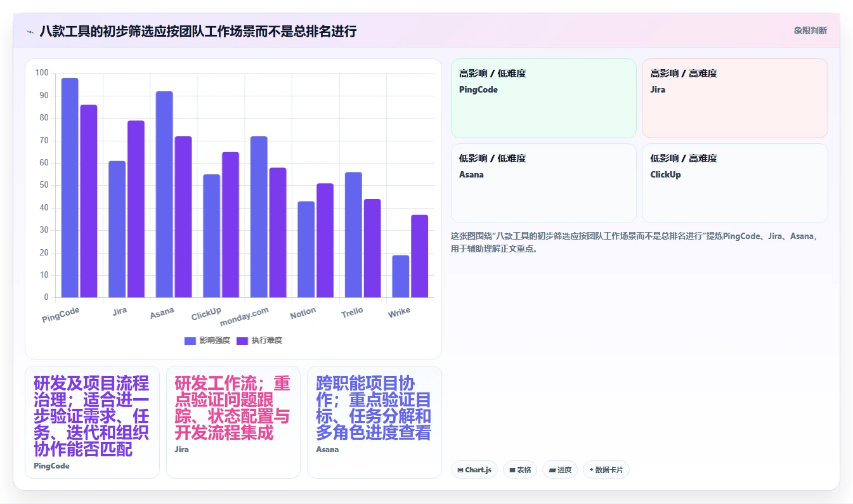Screen dimensions: 853x504
Task: Click the Chart.js tag
Action: point(474,470)
